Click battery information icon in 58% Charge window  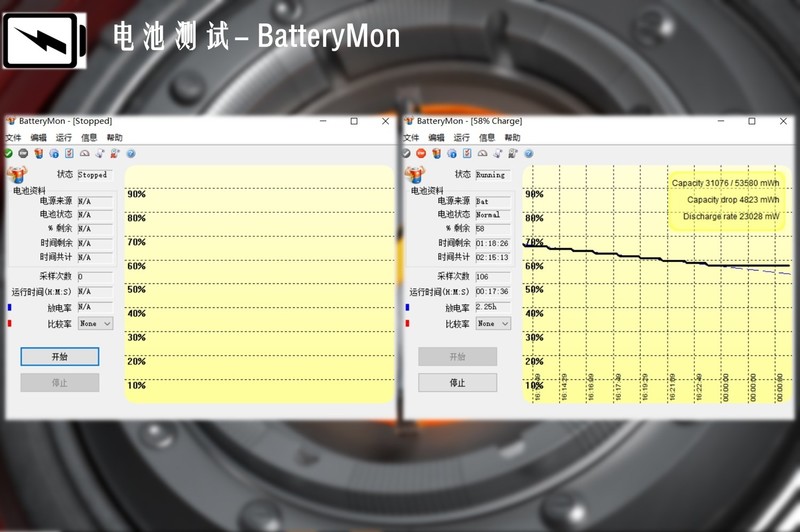[x=437, y=153]
